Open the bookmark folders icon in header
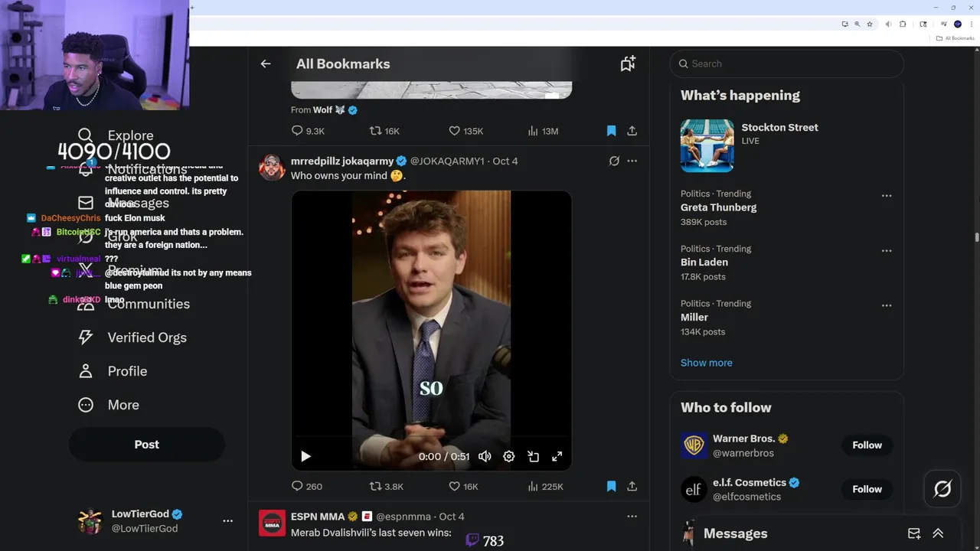This screenshot has width=980, height=551. click(x=628, y=64)
